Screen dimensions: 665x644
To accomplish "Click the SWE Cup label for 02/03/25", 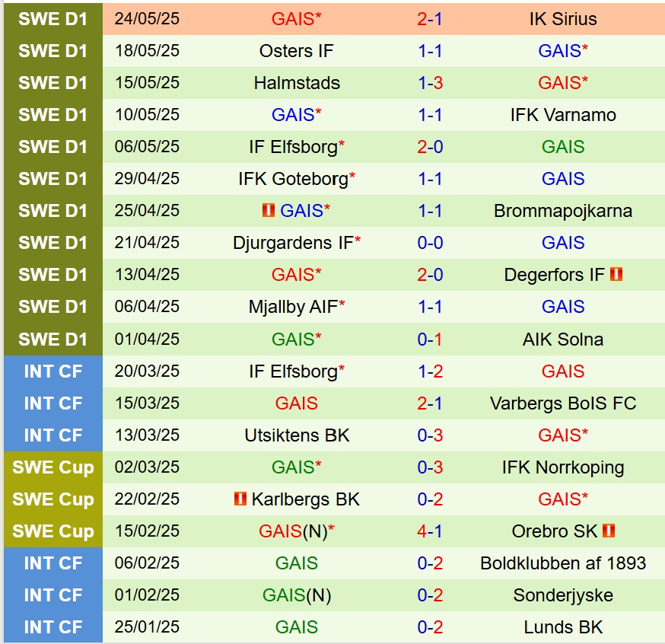I will 52,467.
